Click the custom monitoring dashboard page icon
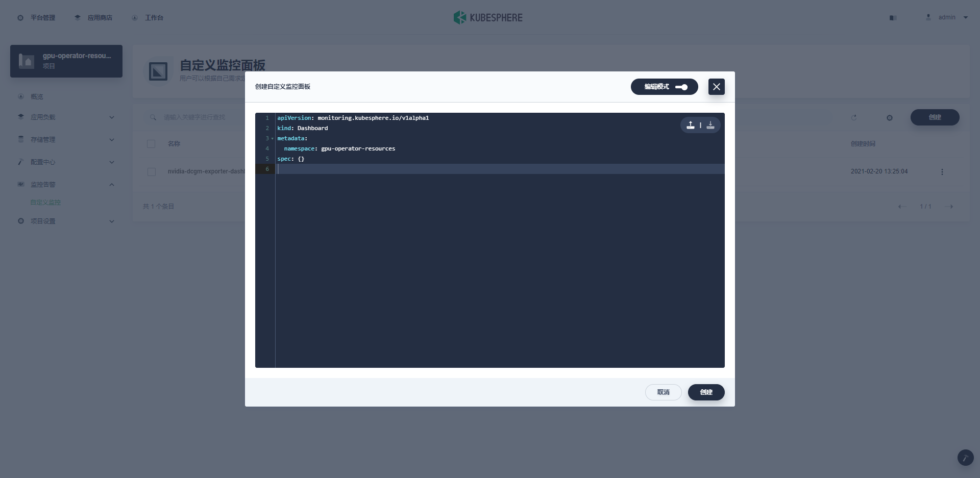980x478 pixels. 158,71
